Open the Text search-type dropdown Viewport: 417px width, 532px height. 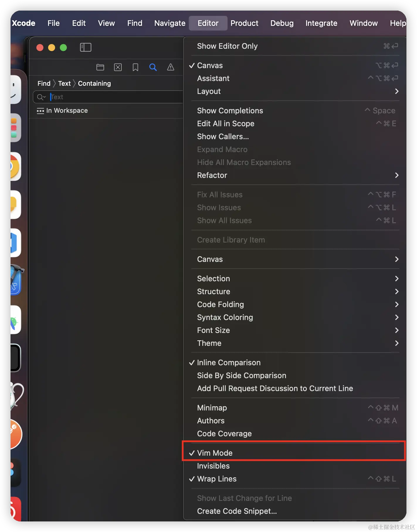tap(64, 84)
